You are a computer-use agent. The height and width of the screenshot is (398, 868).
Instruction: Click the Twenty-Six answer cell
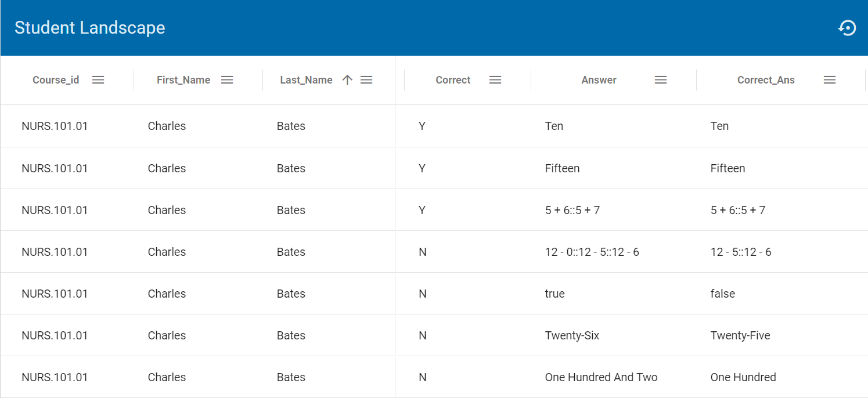[x=572, y=335]
